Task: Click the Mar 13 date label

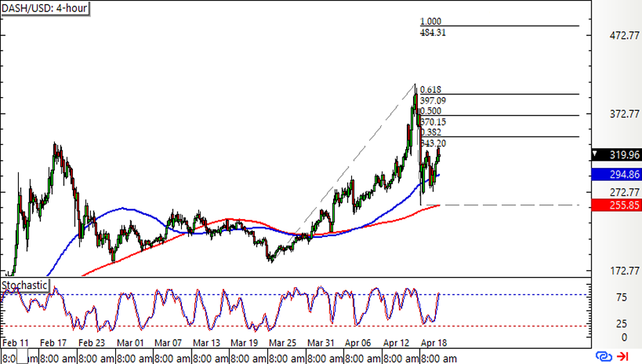Action: [x=206, y=343]
